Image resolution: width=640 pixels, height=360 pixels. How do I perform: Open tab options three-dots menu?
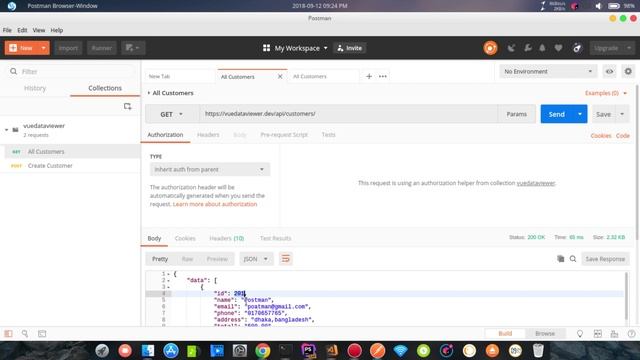tap(383, 76)
